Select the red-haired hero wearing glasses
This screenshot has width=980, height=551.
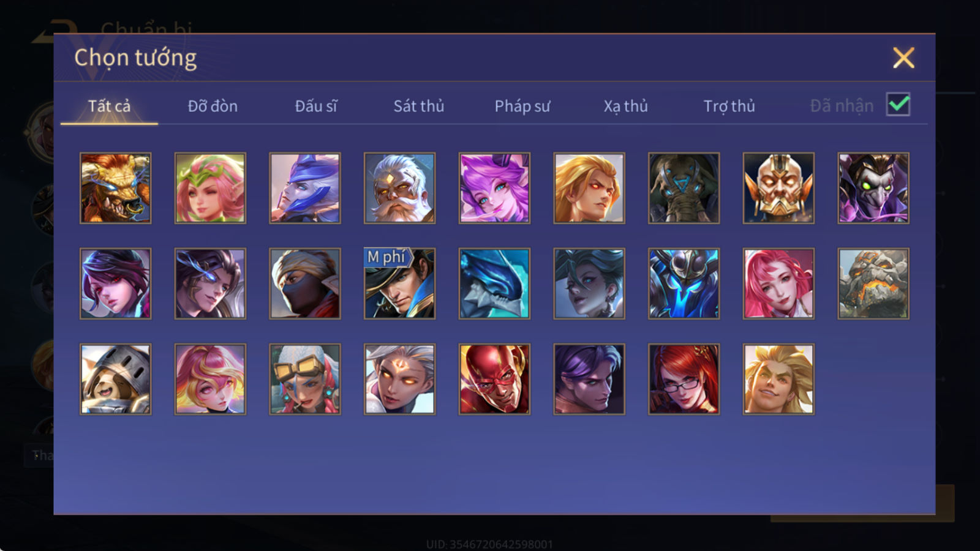[x=684, y=379]
